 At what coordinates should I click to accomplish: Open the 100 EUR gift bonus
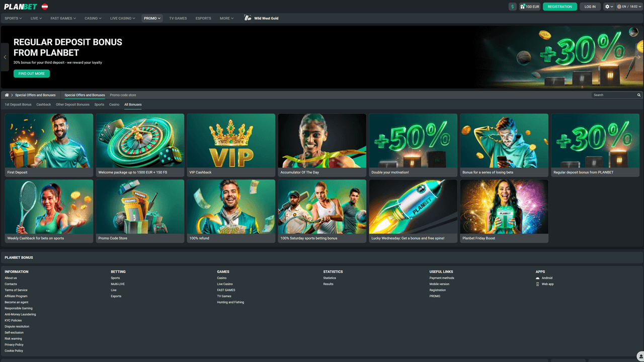pyautogui.click(x=530, y=7)
